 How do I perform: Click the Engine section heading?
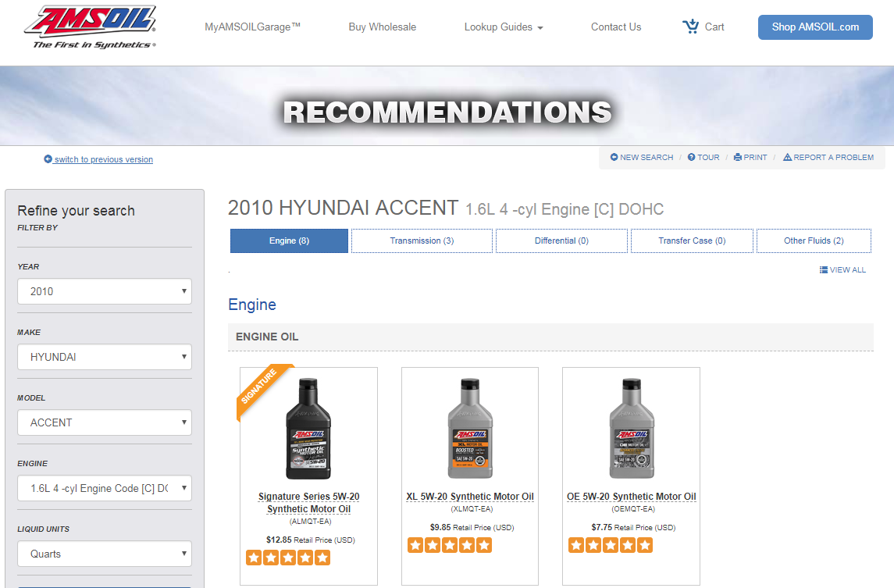[x=252, y=305]
